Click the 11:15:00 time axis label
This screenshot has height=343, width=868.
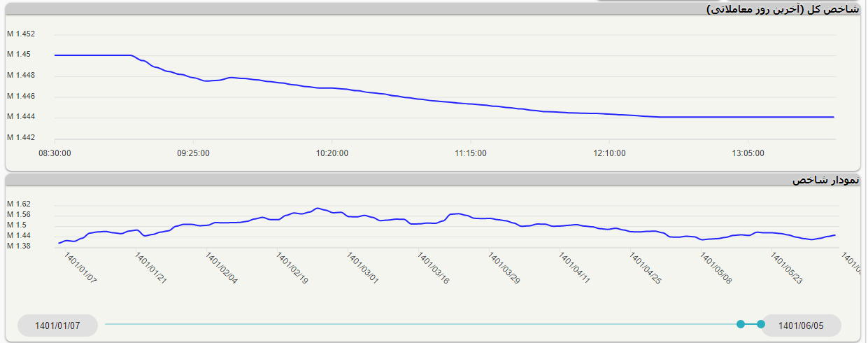pyautogui.click(x=471, y=153)
